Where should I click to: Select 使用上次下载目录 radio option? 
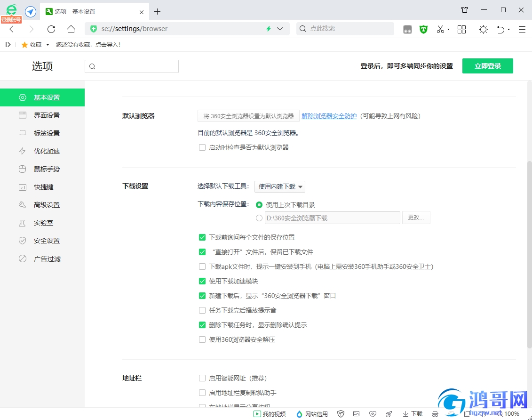[259, 205]
